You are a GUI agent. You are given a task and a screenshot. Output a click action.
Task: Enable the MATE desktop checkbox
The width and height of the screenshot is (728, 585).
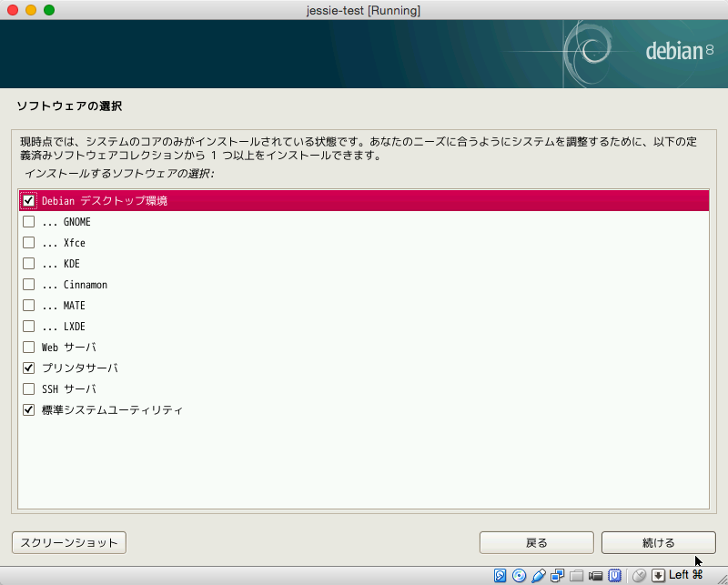[29, 305]
